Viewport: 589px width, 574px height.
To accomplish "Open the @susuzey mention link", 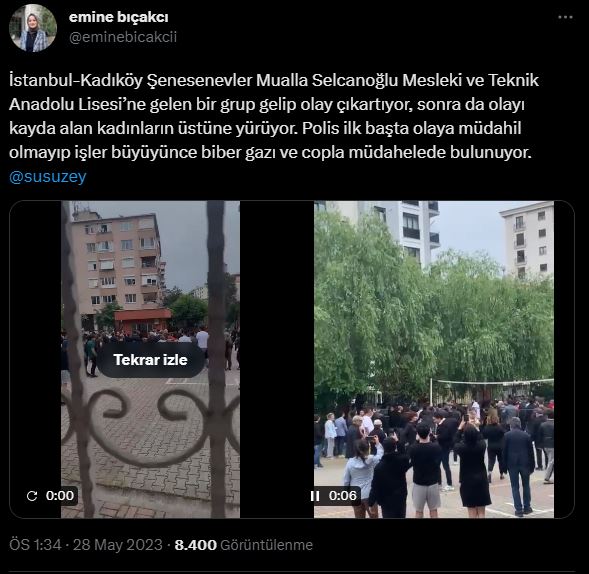I will [48, 177].
